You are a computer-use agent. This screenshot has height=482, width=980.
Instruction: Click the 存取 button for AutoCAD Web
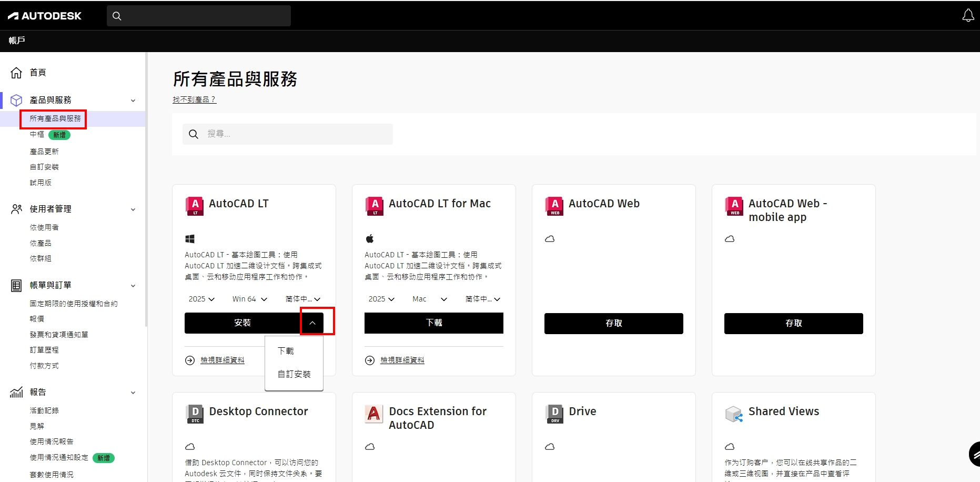click(613, 323)
